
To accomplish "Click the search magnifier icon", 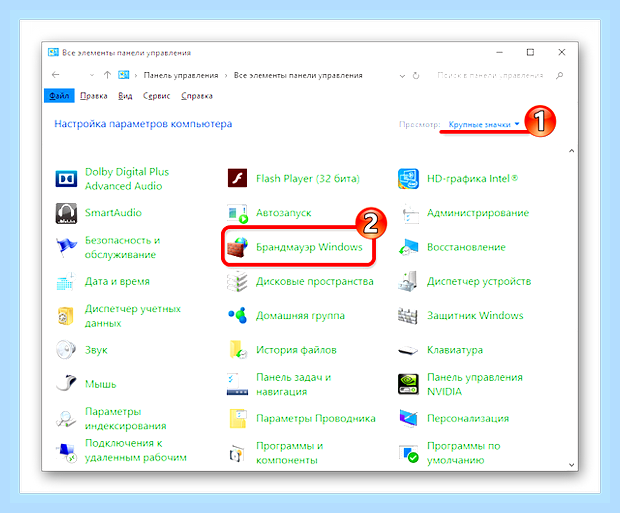I will tap(559, 75).
